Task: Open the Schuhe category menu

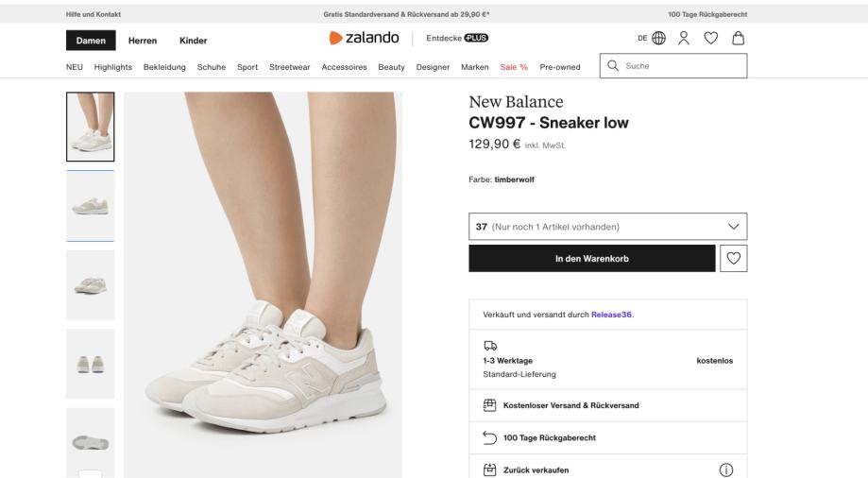Action: pos(211,66)
